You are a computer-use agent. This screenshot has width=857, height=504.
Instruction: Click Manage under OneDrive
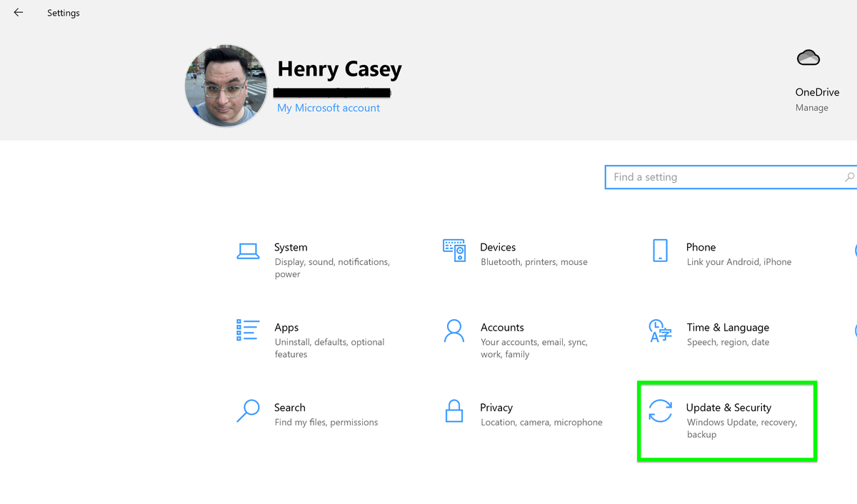[811, 107]
